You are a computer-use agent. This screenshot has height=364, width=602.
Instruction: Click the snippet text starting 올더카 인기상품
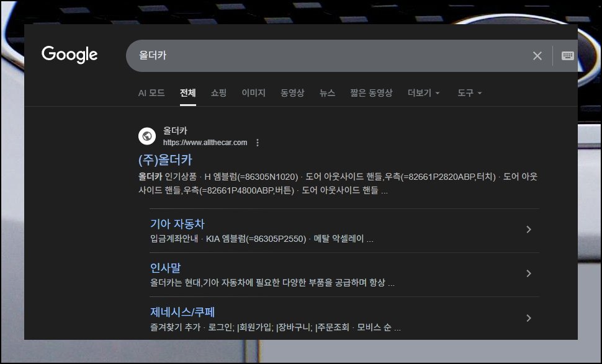coord(338,184)
